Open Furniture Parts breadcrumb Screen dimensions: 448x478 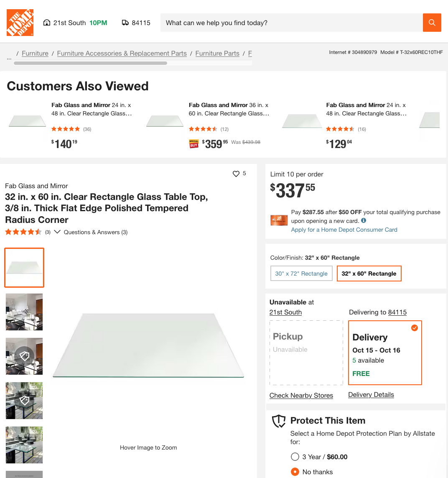coord(217,54)
